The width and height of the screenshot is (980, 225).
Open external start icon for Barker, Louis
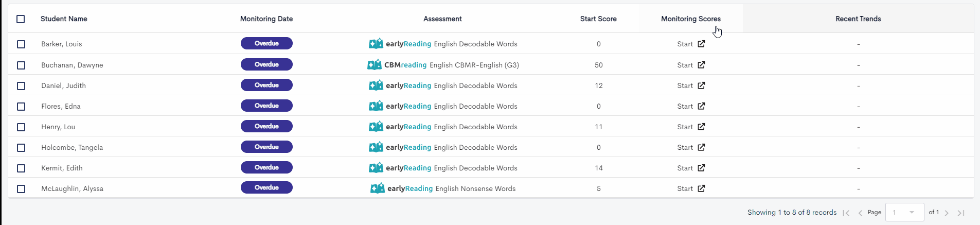701,44
